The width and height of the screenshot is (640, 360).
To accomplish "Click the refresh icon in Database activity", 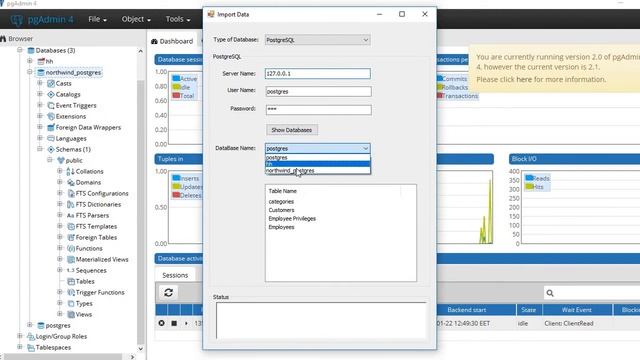I will click(x=169, y=292).
